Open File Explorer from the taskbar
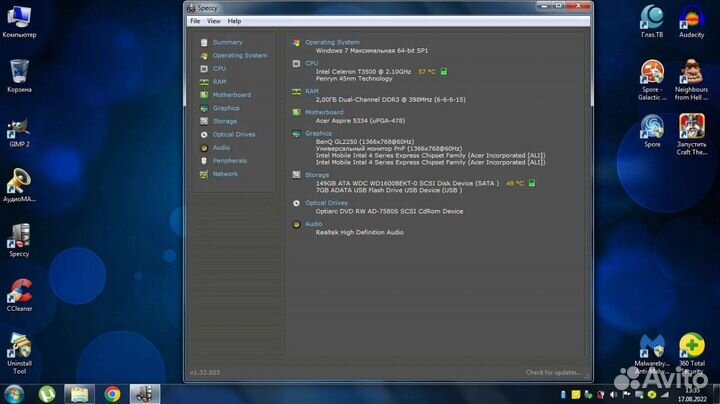The height and width of the screenshot is (404, 720). coord(79,394)
